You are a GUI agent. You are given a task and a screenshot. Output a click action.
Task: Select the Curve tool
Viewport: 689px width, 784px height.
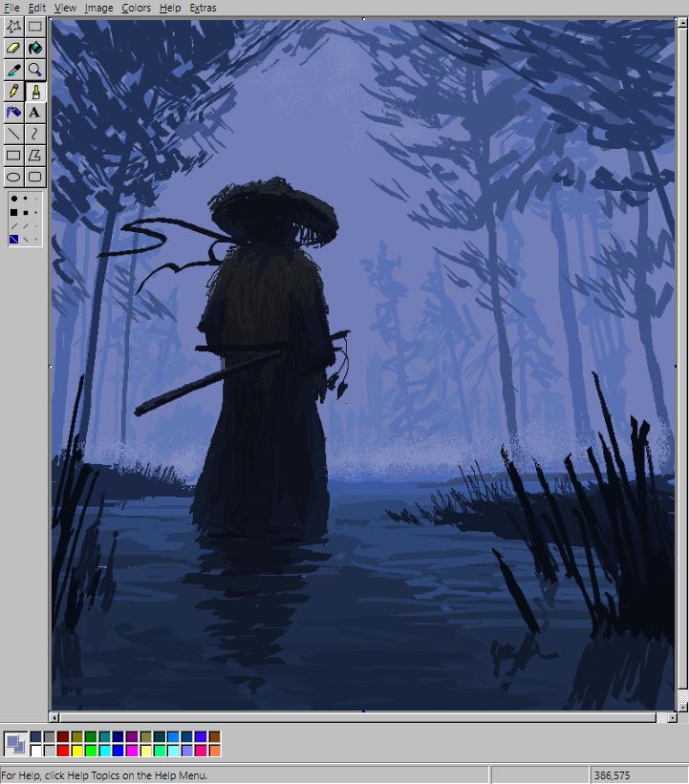[35, 134]
